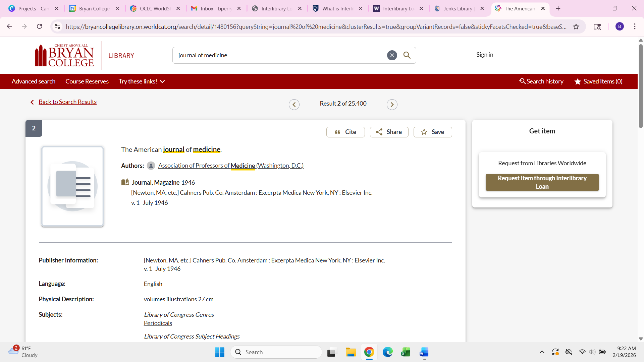Request Item through Interlibrary Loan
The image size is (644, 362).
pos(542,182)
